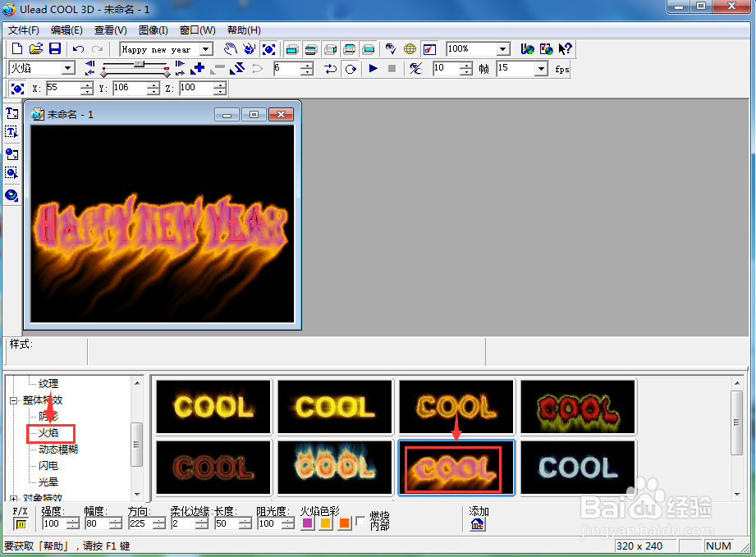The image size is (756, 557).
Task: Stop the animation playback
Action: (x=392, y=68)
